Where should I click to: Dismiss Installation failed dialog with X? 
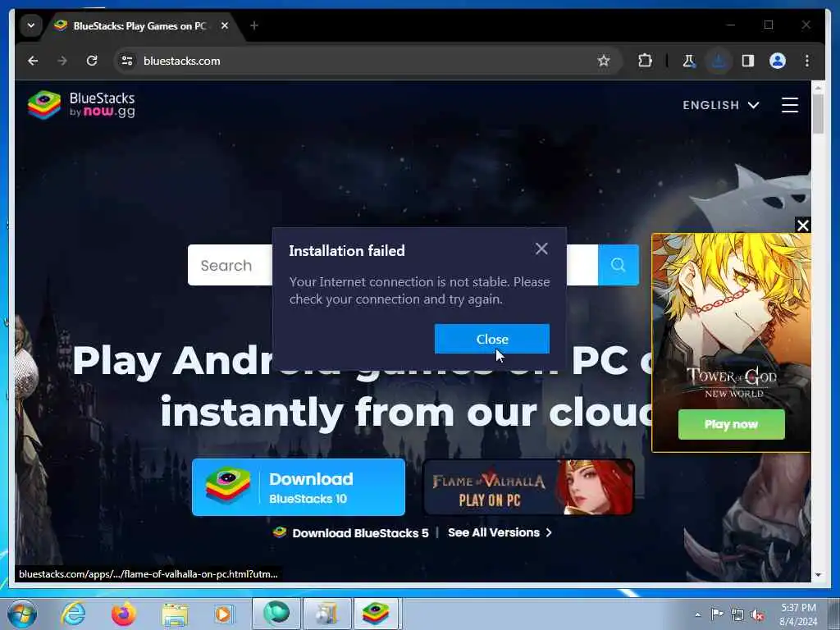[541, 249]
